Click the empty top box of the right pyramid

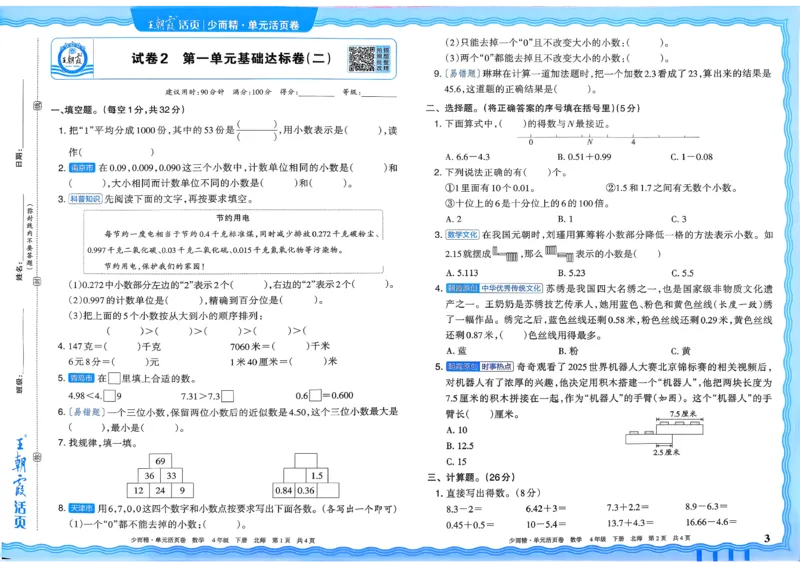click(306, 460)
